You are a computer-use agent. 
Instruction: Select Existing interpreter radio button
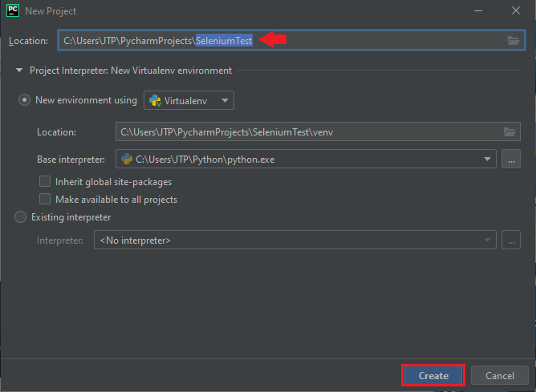click(x=21, y=217)
